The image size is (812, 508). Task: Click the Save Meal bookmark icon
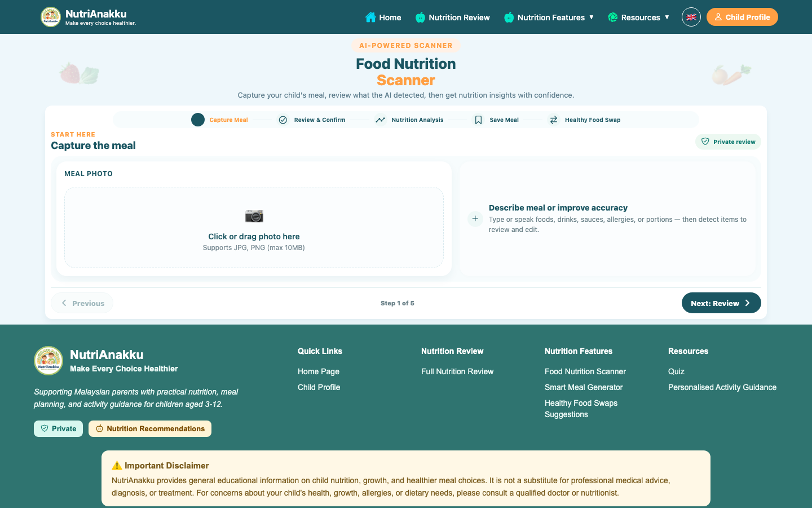(478, 120)
